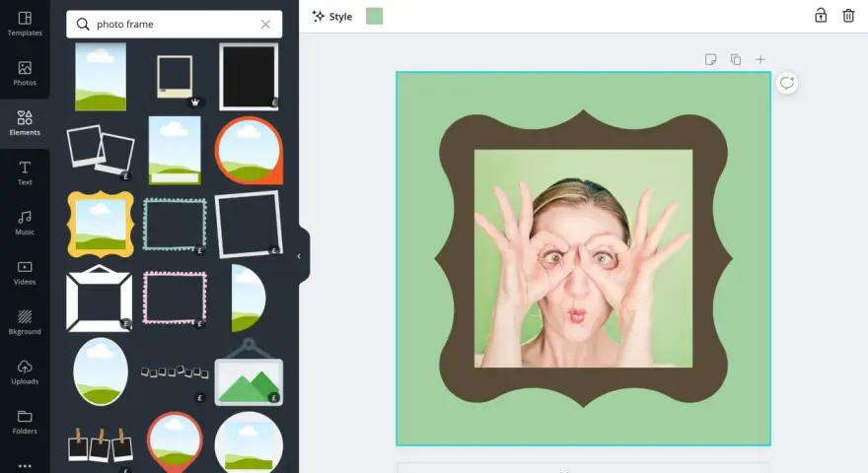Viewport: 868px width, 473px height.
Task: Delete the selected element with trash icon
Action: pos(848,16)
